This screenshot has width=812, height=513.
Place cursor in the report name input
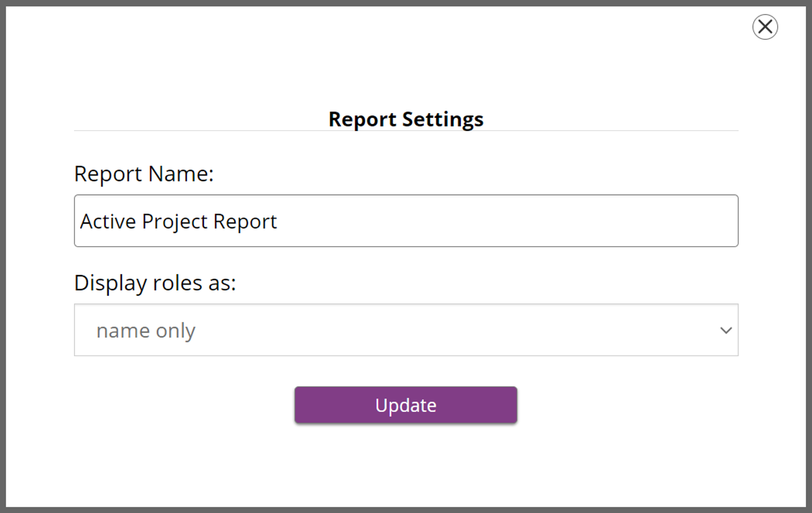[406, 221]
